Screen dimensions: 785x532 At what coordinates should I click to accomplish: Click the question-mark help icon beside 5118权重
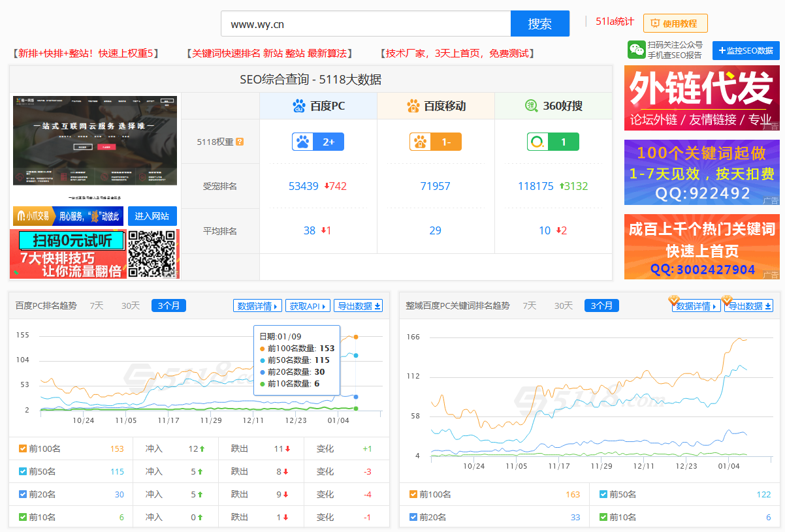(240, 142)
